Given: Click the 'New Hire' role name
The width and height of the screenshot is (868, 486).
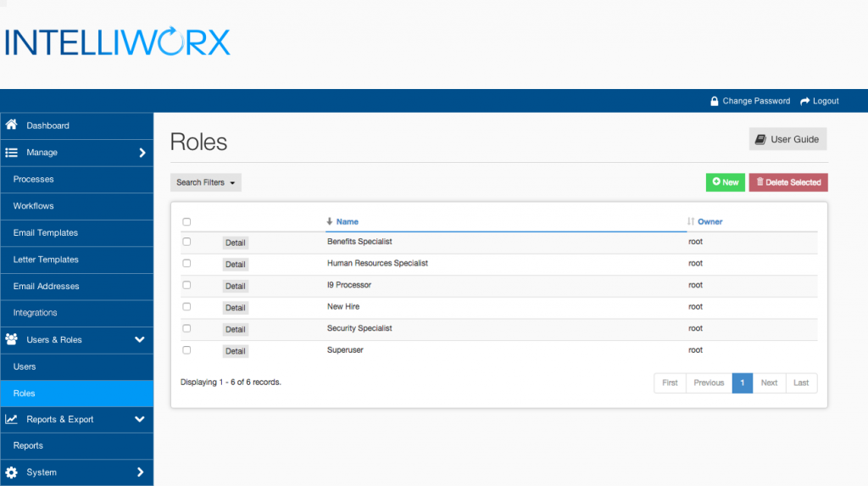Looking at the screenshot, I should tap(343, 306).
